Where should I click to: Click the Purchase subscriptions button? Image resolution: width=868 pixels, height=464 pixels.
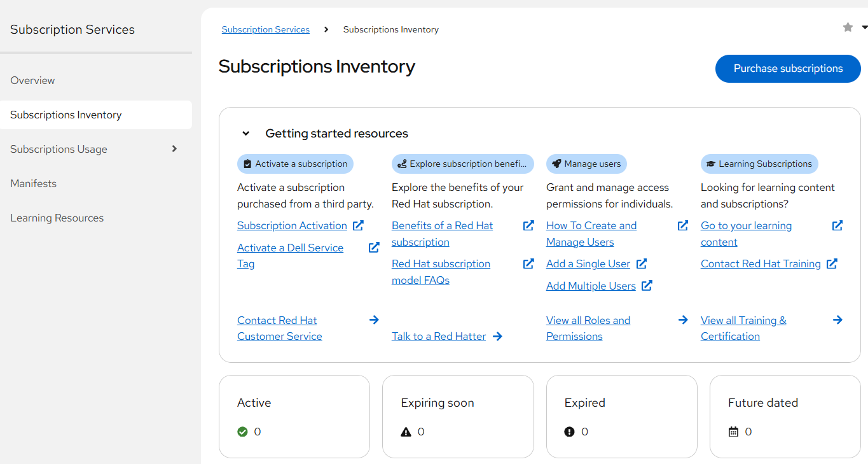click(788, 69)
